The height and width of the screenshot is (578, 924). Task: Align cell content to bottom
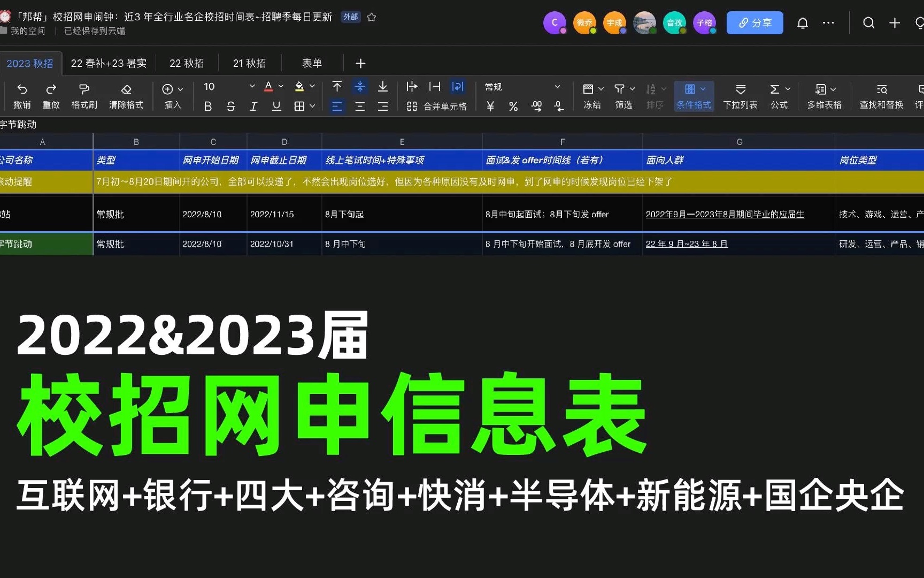click(383, 86)
